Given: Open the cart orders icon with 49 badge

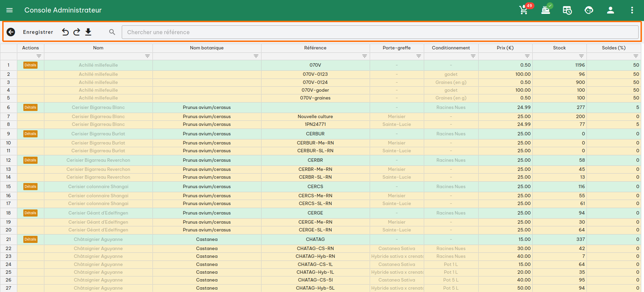Looking at the screenshot, I should click(x=524, y=10).
